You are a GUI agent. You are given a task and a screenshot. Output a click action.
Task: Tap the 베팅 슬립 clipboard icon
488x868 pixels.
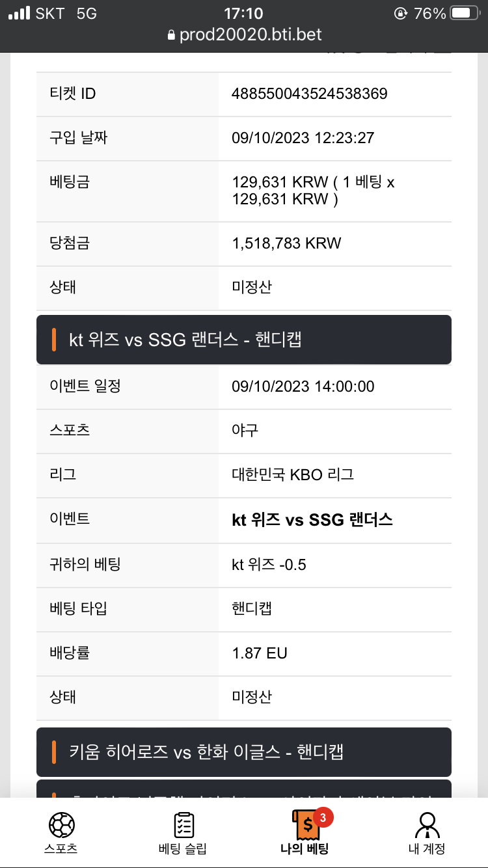click(x=183, y=825)
